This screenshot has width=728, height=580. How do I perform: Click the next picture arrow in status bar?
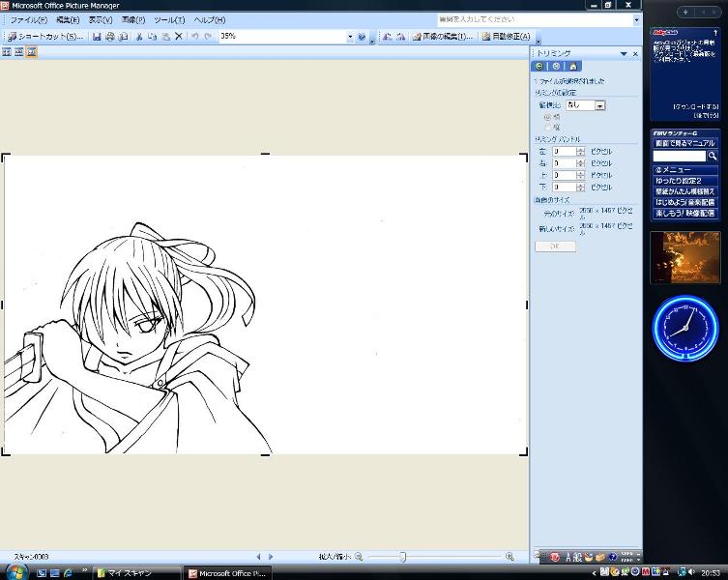271,557
